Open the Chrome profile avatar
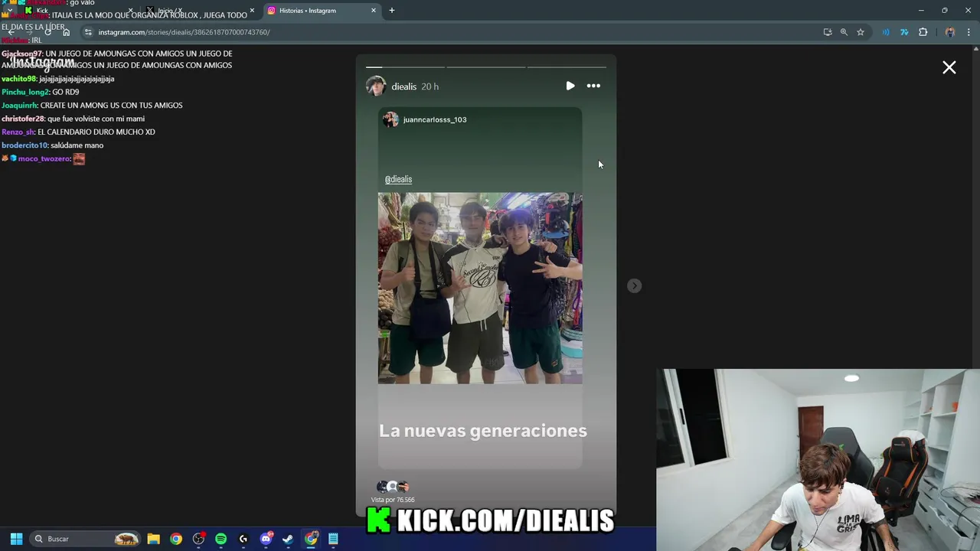 [x=950, y=32]
